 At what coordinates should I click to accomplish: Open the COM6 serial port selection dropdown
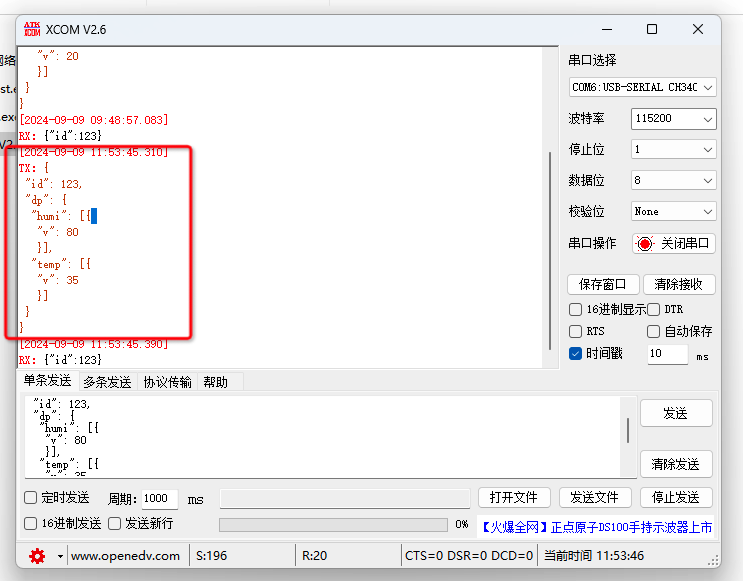643,87
